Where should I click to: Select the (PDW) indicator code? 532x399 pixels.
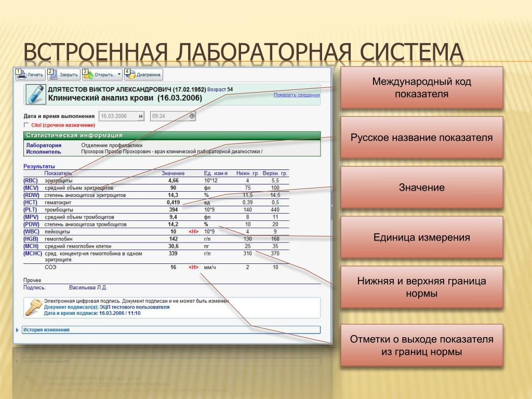(x=31, y=224)
